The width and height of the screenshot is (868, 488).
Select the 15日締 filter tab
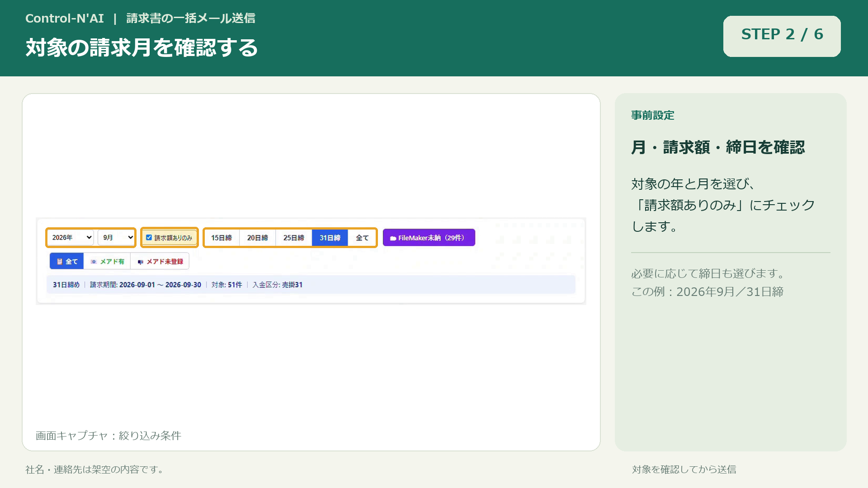coord(222,238)
